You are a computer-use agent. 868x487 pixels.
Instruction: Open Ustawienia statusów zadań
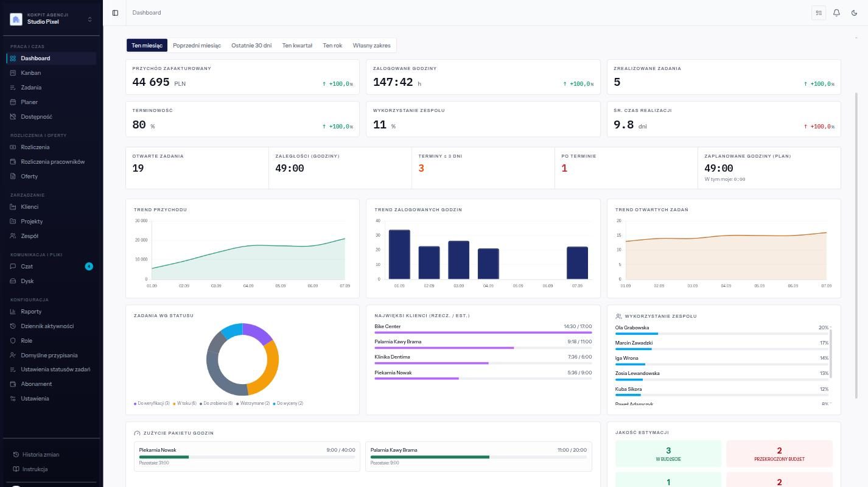[51, 370]
